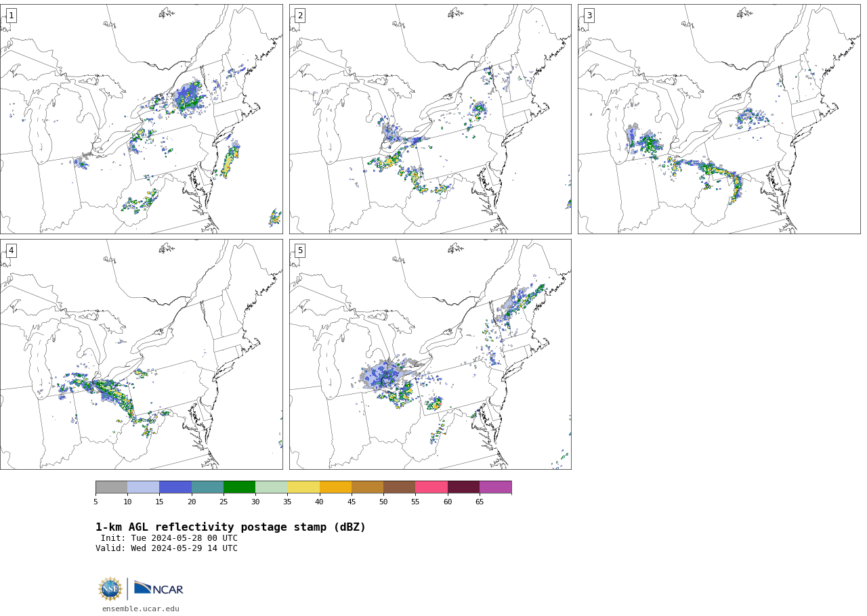Click the colorbar tick label 20
The image size is (867, 616).
click(x=192, y=502)
